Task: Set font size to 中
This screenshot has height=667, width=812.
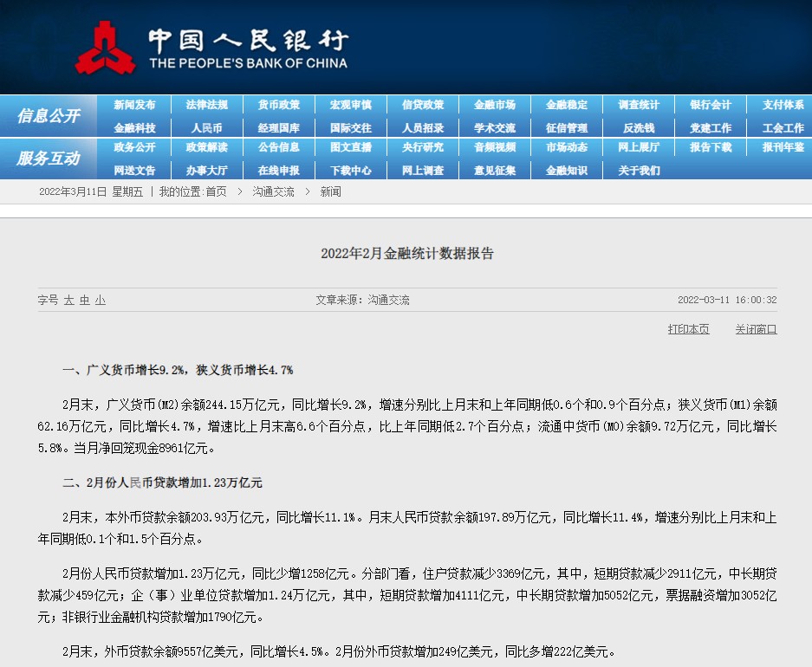Action: coord(84,300)
